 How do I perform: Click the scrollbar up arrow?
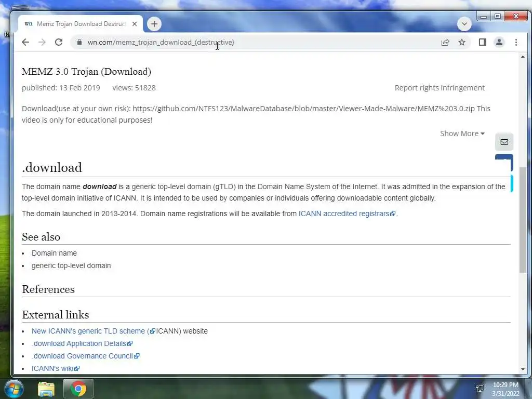pyautogui.click(x=523, y=57)
